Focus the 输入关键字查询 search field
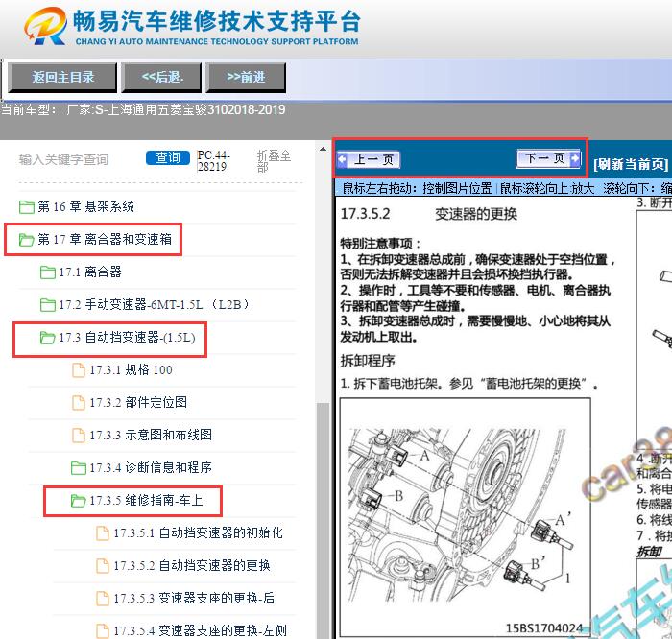Image resolution: width=672 pixels, height=639 pixels. [x=64, y=159]
